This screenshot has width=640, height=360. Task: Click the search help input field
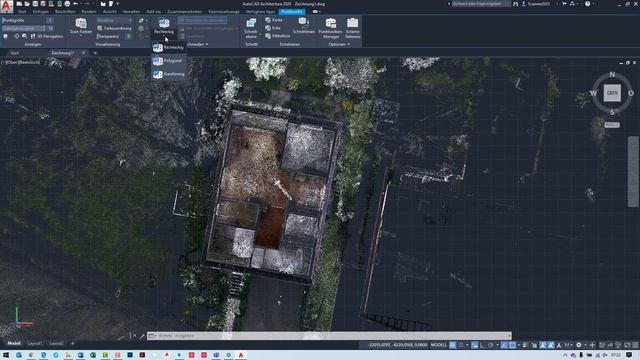pyautogui.click(x=481, y=4)
